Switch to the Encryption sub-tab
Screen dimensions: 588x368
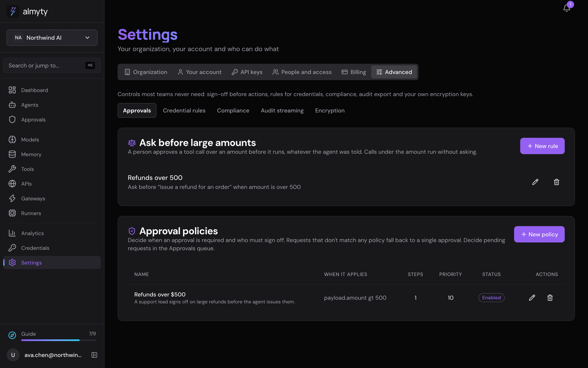[x=330, y=110]
